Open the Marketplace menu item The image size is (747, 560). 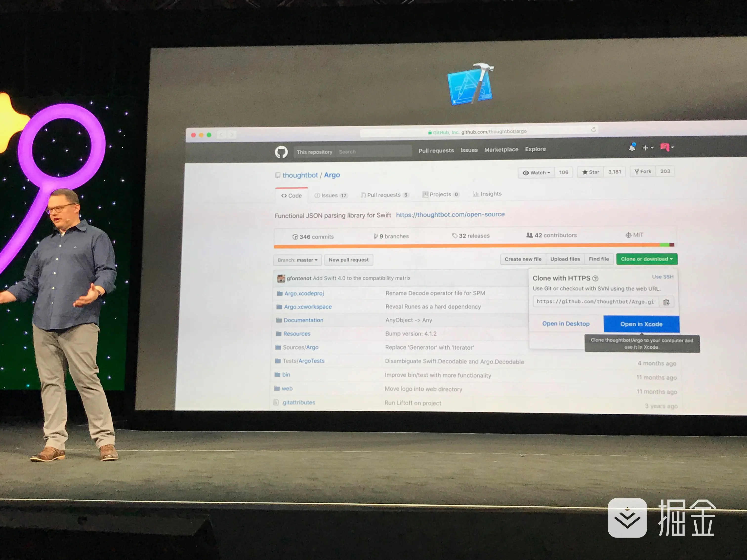click(501, 150)
